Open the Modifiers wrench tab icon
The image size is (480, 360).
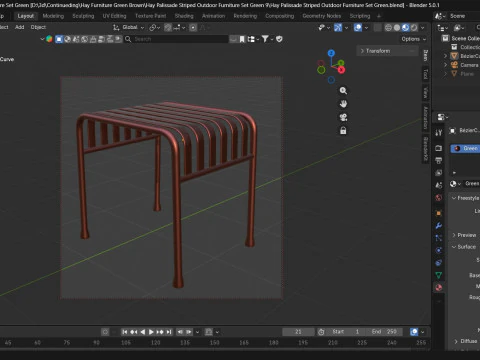coord(439,226)
